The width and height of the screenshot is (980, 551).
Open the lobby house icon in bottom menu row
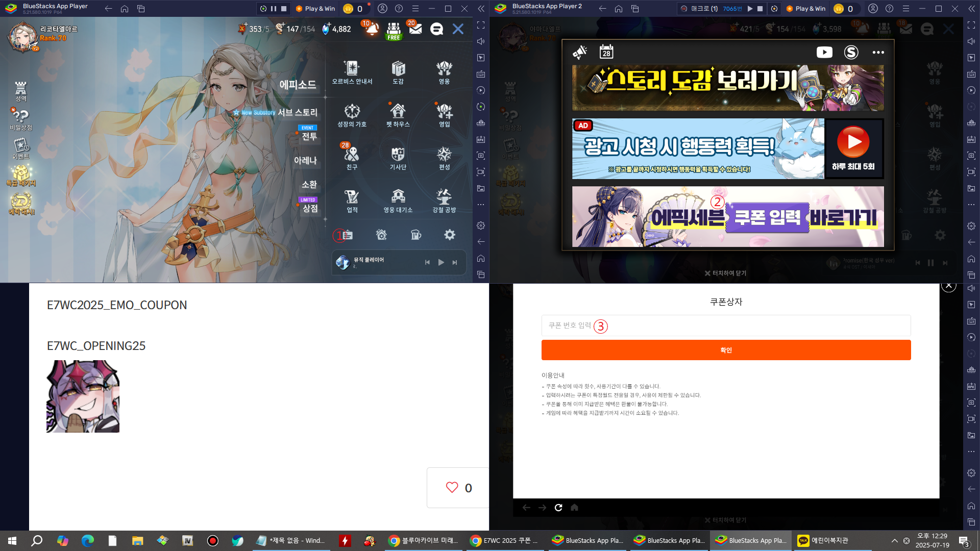coord(381,235)
